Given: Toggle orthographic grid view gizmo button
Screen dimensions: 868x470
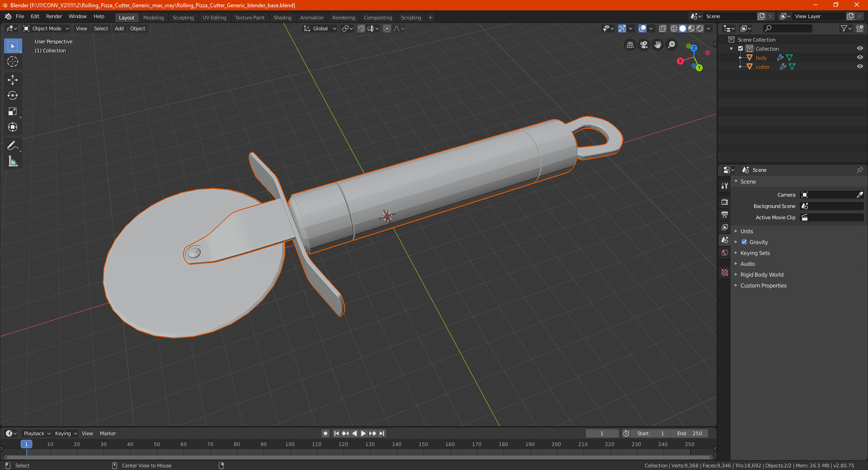Looking at the screenshot, I should (630, 45).
